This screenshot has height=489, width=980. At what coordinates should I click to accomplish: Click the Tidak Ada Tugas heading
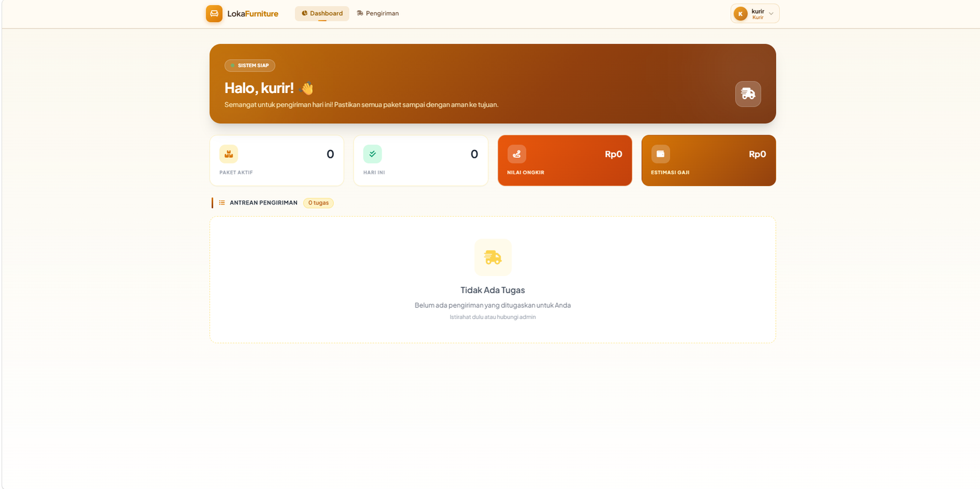click(x=492, y=290)
